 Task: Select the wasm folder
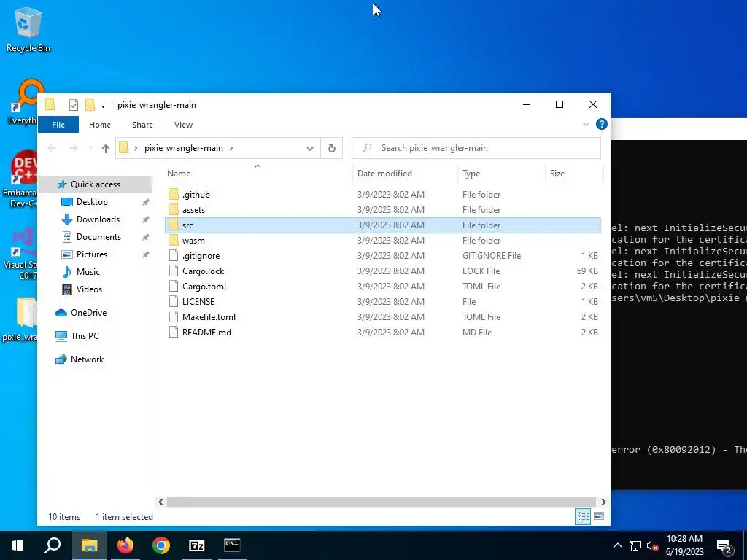[383, 241]
